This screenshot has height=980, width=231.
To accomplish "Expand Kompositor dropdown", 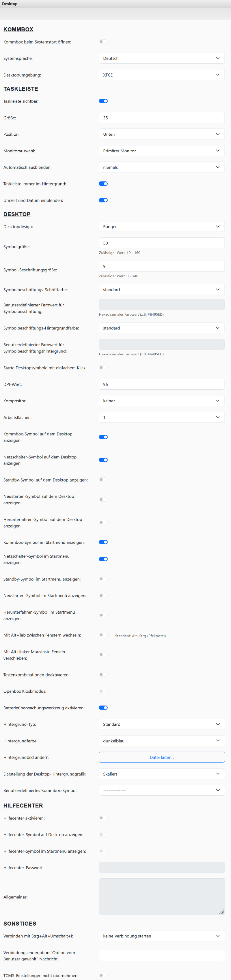I will [161, 401].
